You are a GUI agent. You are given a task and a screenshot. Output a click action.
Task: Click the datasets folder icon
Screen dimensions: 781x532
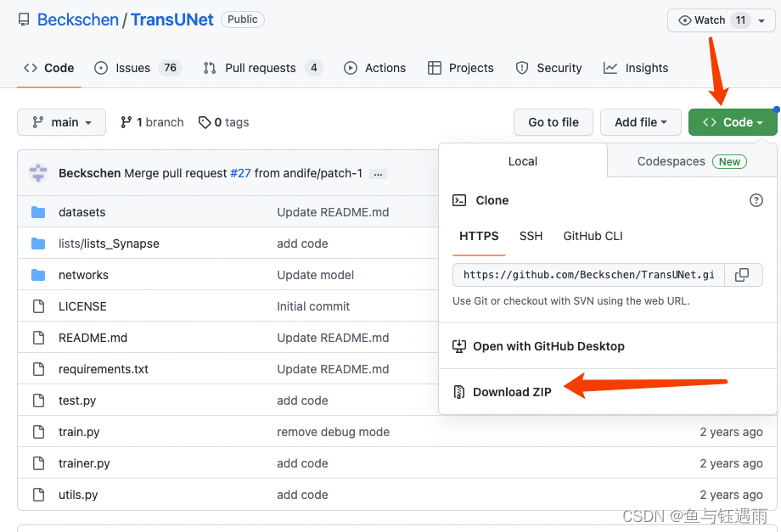37,212
